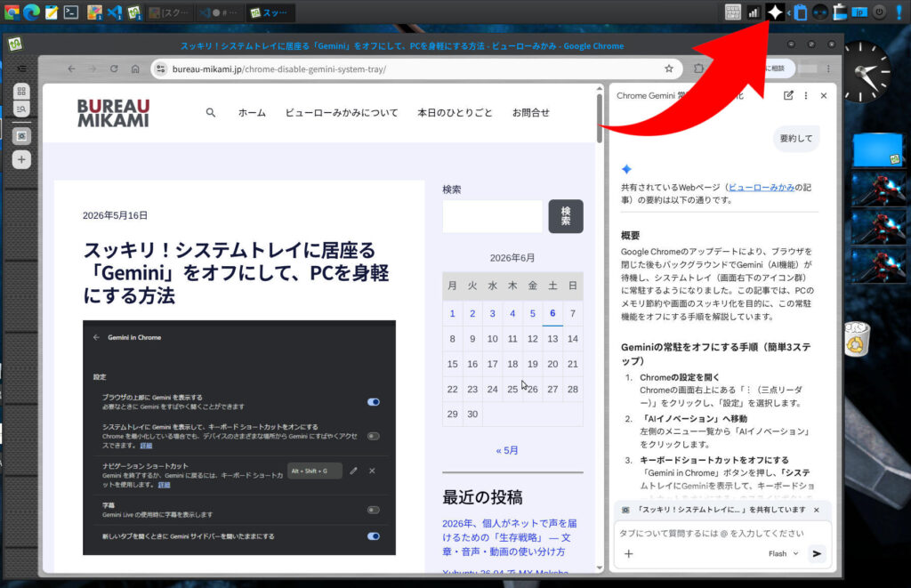Viewport: 911px width, 588px height.
Task: Open the recent post about 生存戦略
Action: pyautogui.click(x=510, y=537)
